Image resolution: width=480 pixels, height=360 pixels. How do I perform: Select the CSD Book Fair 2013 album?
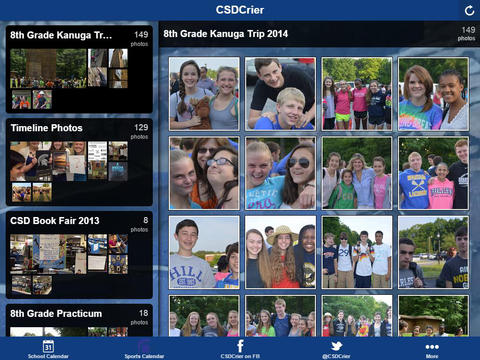tap(79, 255)
